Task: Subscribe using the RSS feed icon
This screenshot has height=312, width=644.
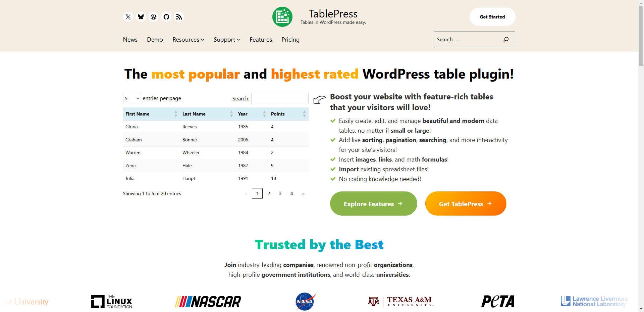Action: coord(179,17)
